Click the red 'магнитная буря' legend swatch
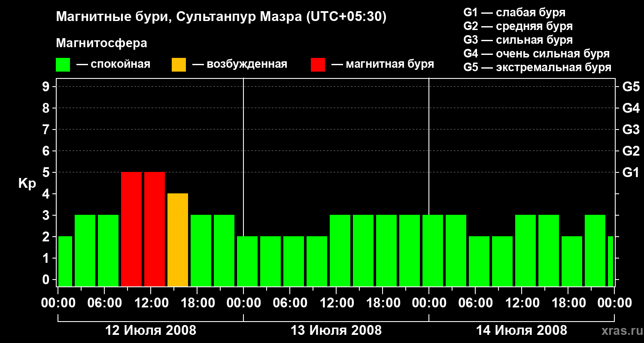The height and width of the screenshot is (343, 644). (318, 65)
